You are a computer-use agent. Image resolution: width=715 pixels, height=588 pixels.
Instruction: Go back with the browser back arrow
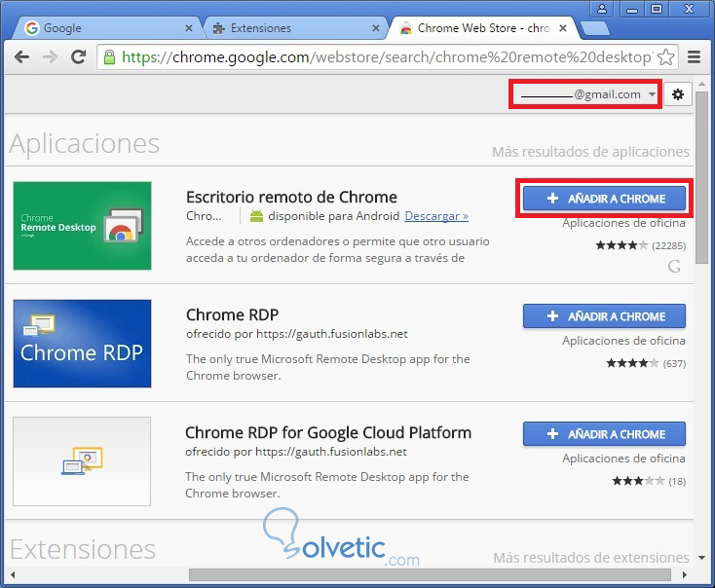[21, 57]
